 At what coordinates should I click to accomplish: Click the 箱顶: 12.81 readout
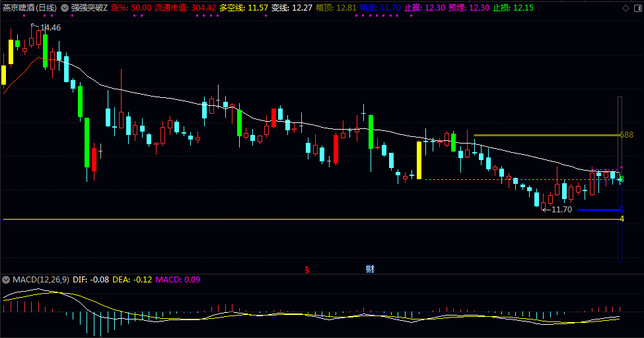(336, 8)
